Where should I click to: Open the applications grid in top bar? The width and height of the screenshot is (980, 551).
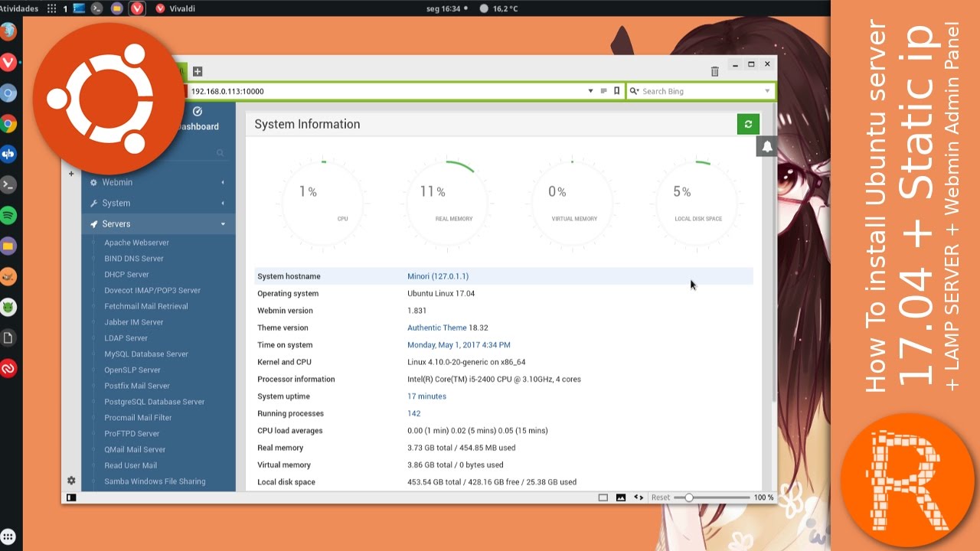[x=52, y=8]
